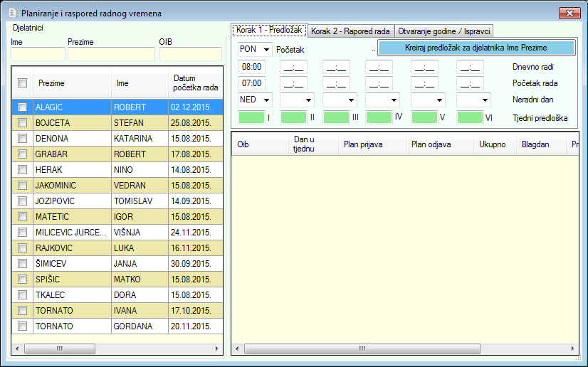The width and height of the screenshot is (588, 367).
Task: Open Otvaranje godine / Ispravci tab
Action: [x=444, y=31]
